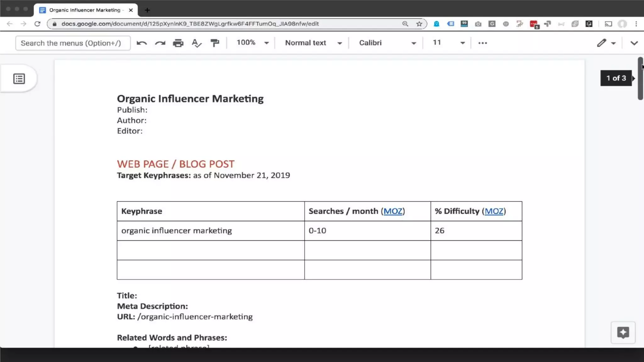Open the zoom level 100% dropdown
The width and height of the screenshot is (644, 362).
(x=253, y=43)
